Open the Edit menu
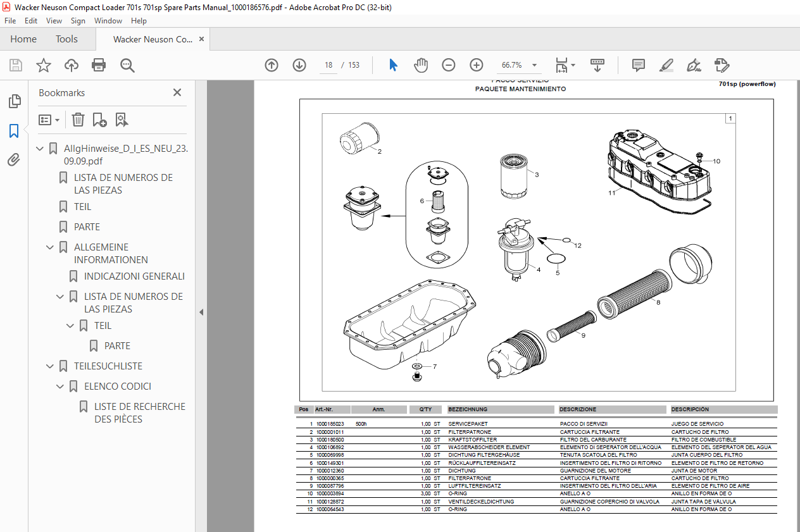 (31, 21)
